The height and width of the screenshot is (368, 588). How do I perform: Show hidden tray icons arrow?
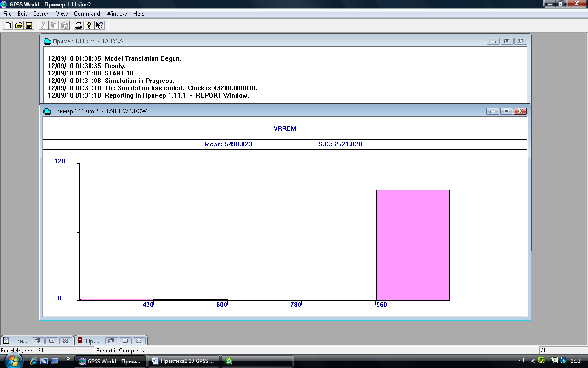pos(533,361)
